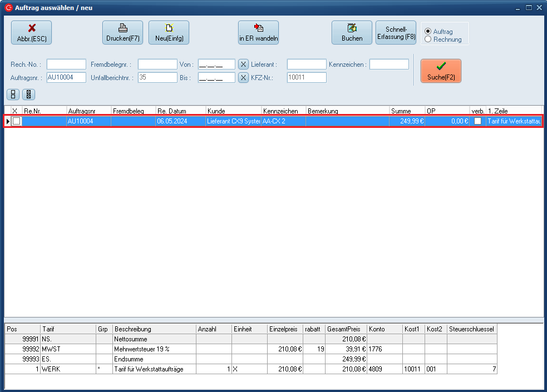Tick the selection checkbox in row AU10004
547x392 pixels.
(x=17, y=121)
